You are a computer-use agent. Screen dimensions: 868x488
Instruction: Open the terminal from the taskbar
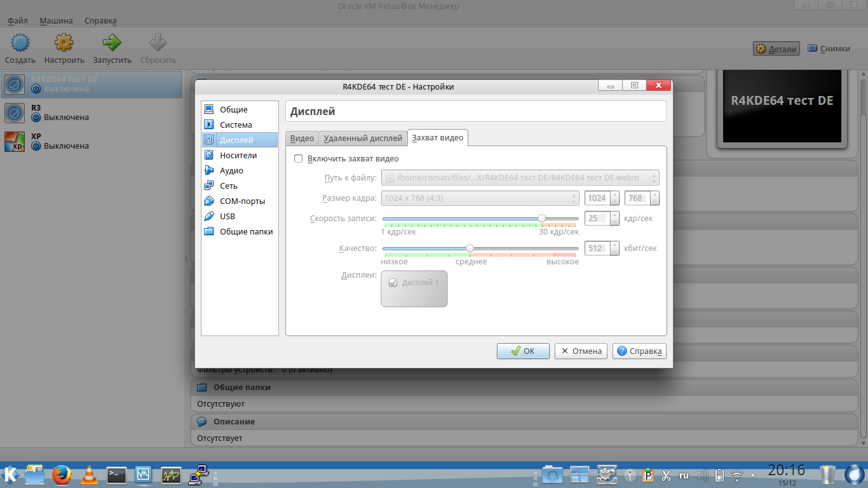tap(117, 474)
